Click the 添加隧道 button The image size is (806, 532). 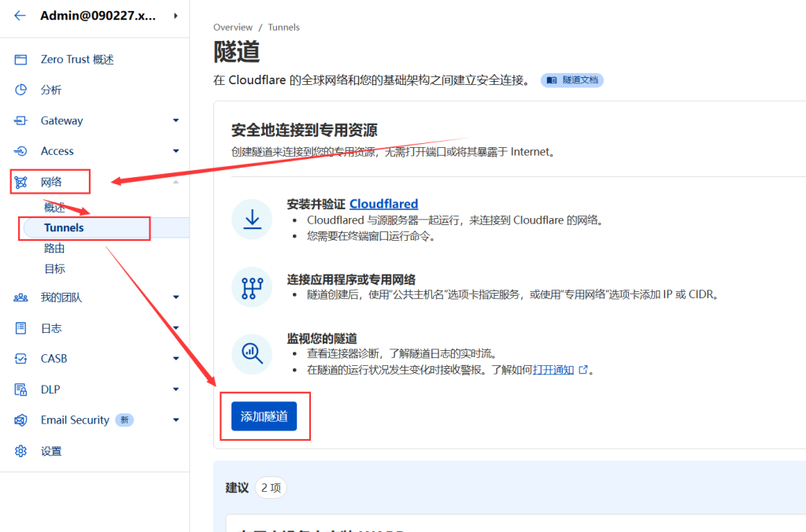pyautogui.click(x=264, y=416)
